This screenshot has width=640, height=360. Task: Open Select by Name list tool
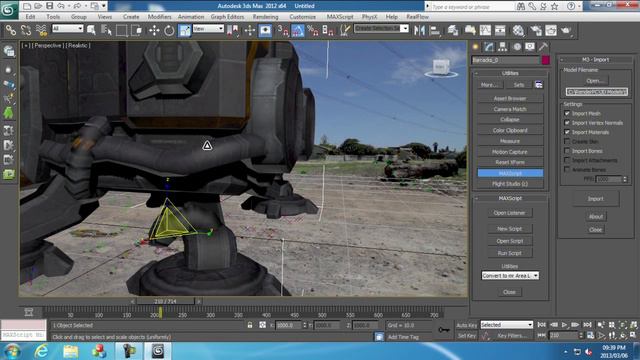106,30
